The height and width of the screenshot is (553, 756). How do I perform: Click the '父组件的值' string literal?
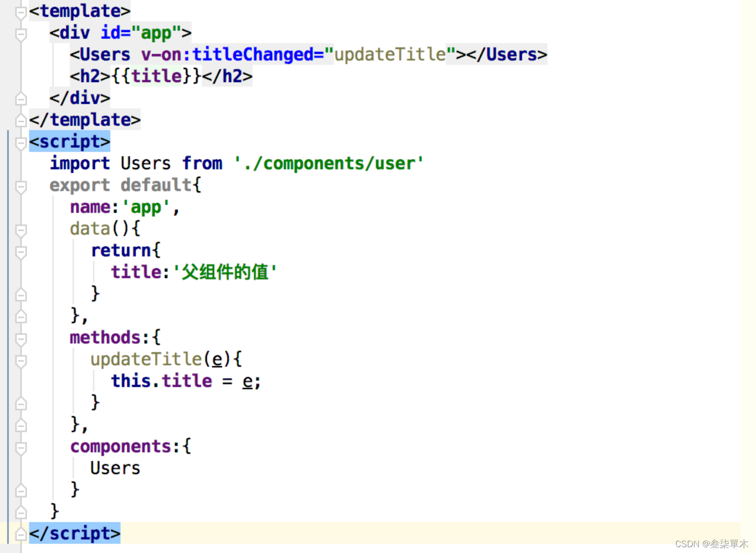click(x=225, y=272)
